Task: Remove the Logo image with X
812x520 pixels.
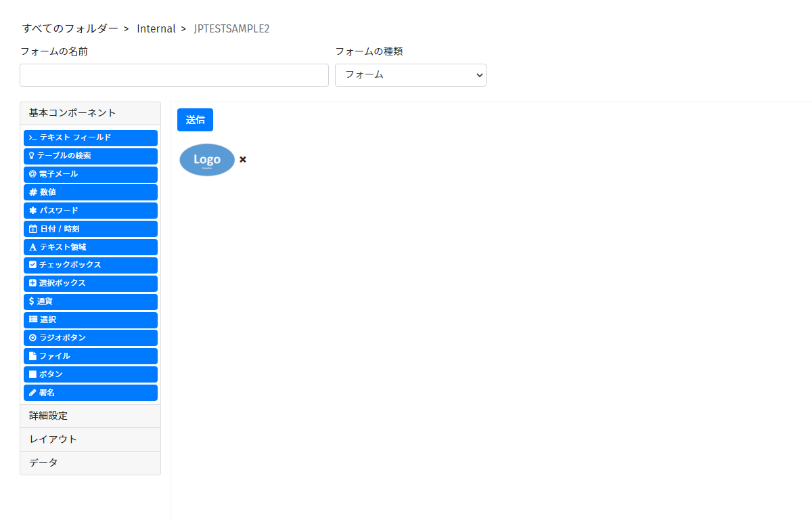Action: pyautogui.click(x=243, y=160)
